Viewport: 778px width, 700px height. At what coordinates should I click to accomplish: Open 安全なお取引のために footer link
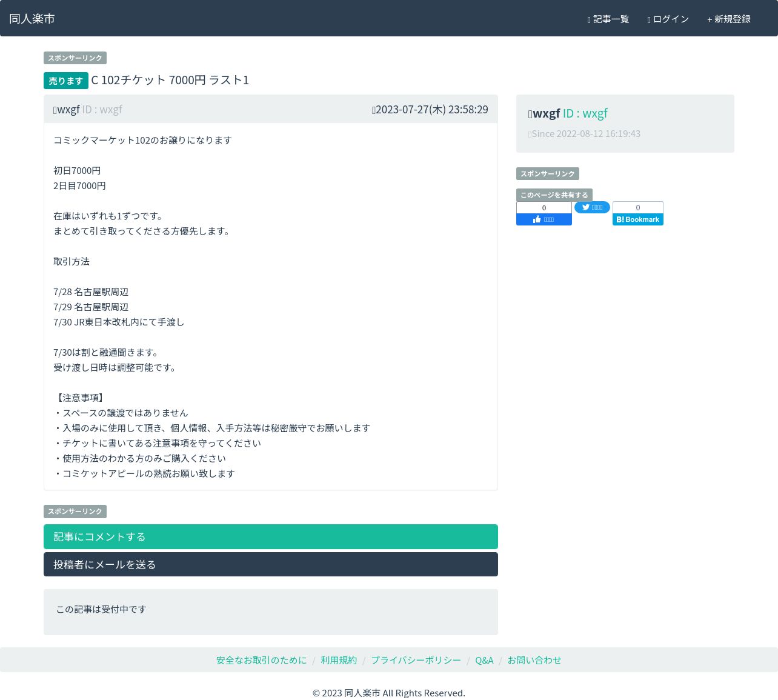pos(262,660)
